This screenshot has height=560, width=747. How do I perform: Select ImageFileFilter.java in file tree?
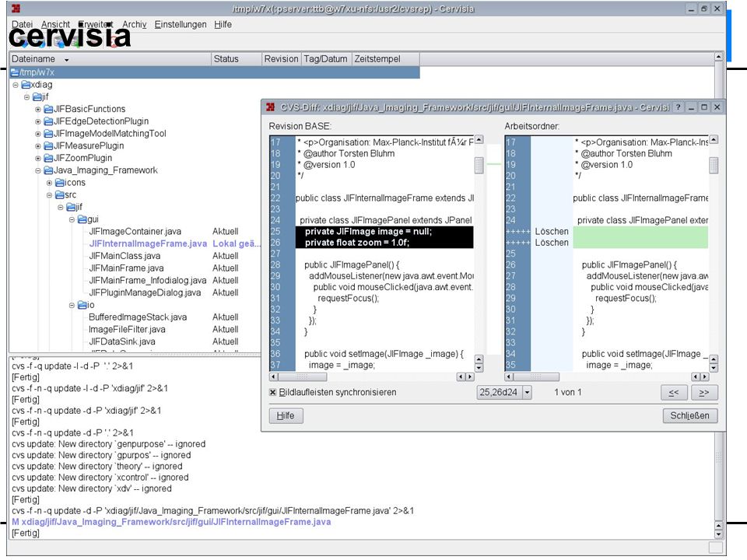pos(127,330)
